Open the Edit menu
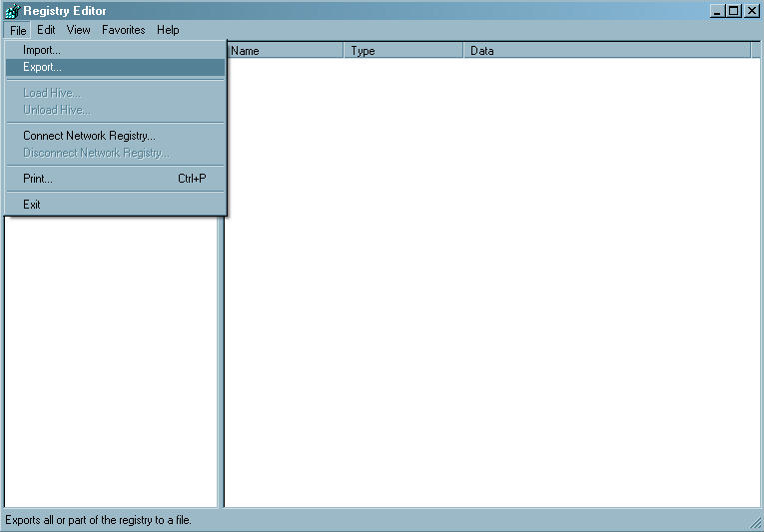764x532 pixels. point(46,30)
